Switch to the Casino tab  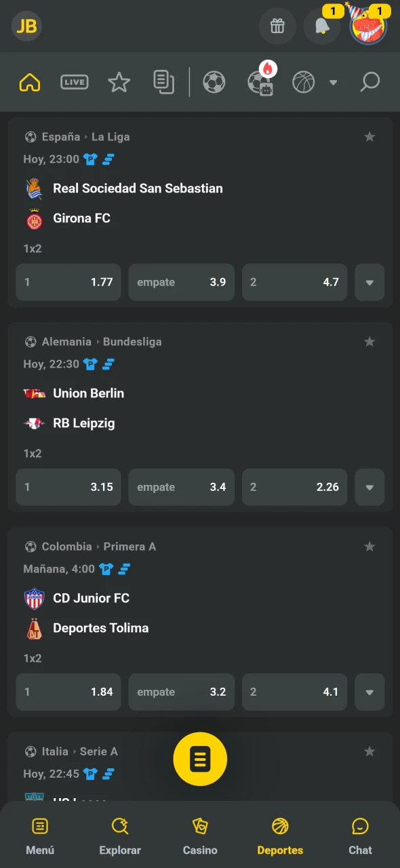200,834
